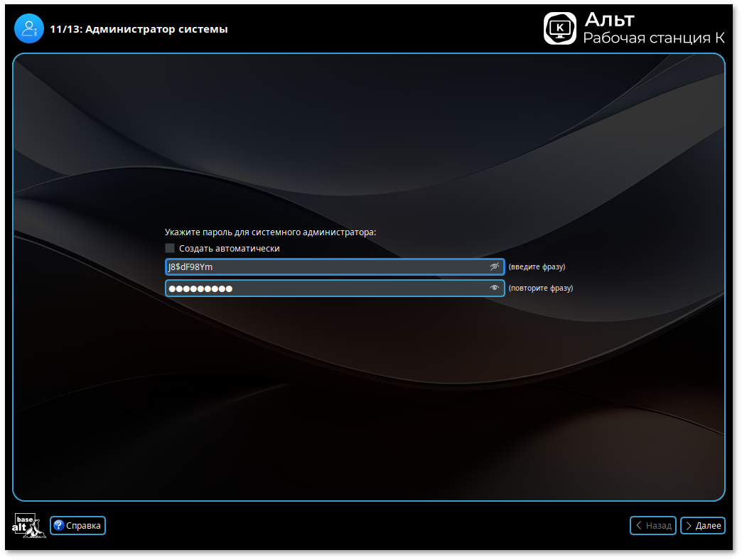Click the '(повторите фразу)' hint label
Image resolution: width=742 pixels, height=560 pixels.
point(540,289)
